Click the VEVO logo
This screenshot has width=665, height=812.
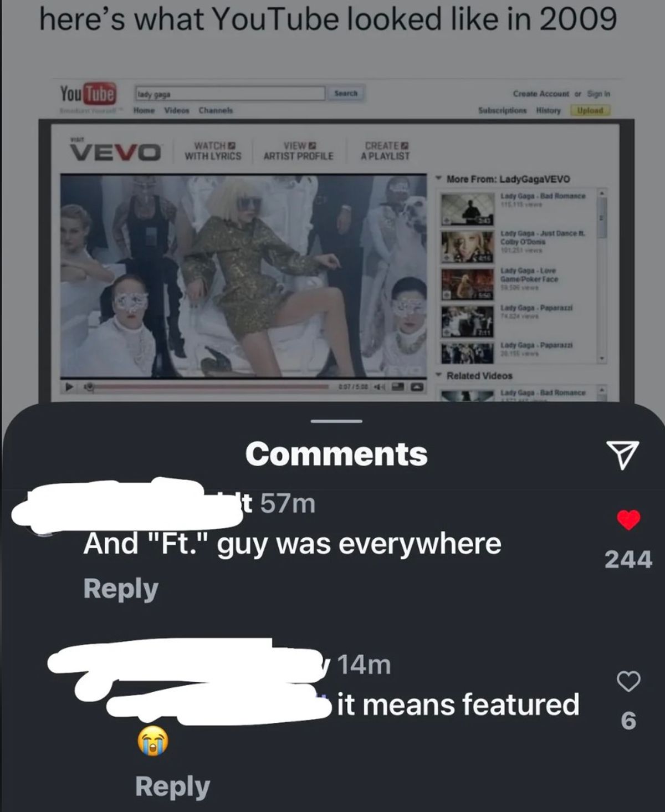click(115, 151)
